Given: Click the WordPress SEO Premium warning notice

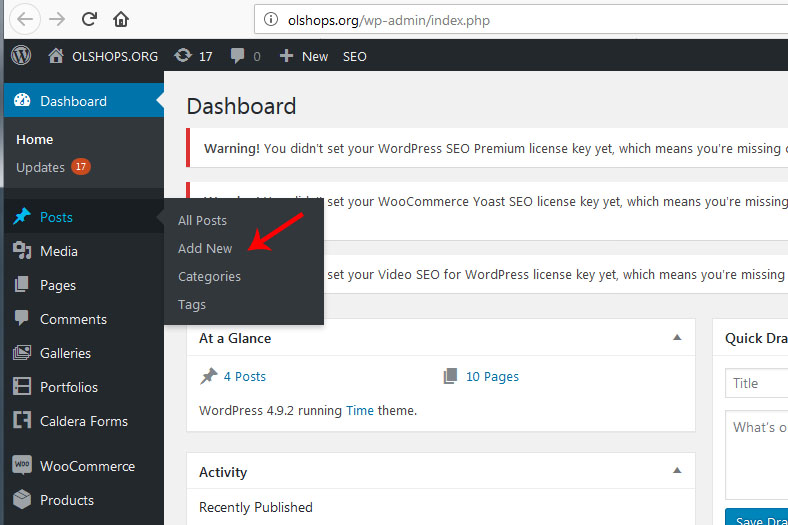Looking at the screenshot, I should pos(487,148).
